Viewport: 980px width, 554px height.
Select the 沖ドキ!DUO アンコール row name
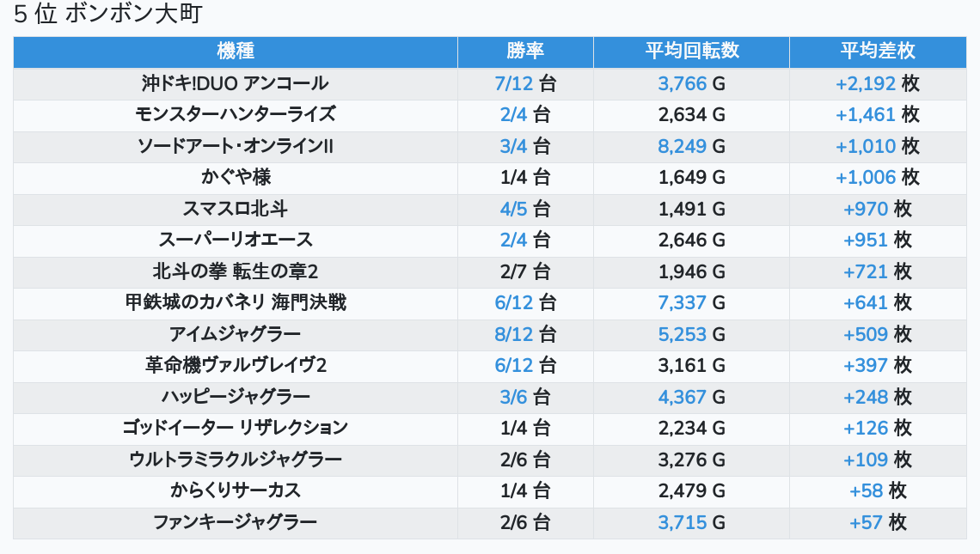click(x=236, y=83)
